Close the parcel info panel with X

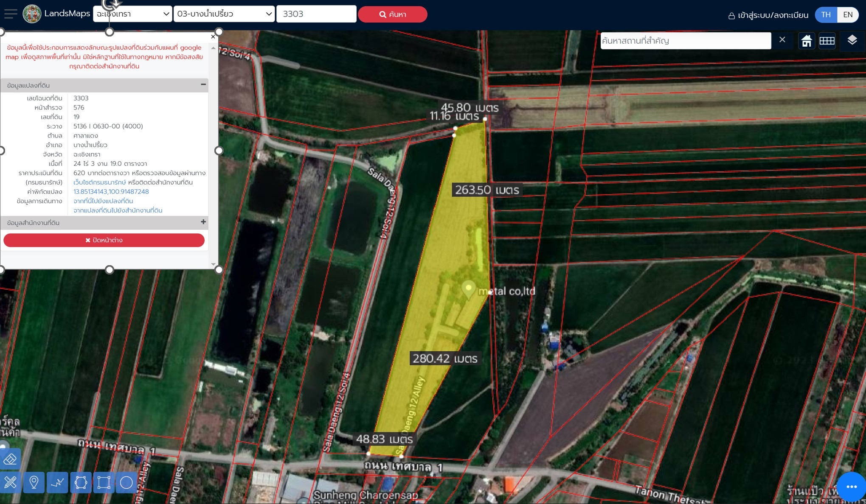pos(213,36)
